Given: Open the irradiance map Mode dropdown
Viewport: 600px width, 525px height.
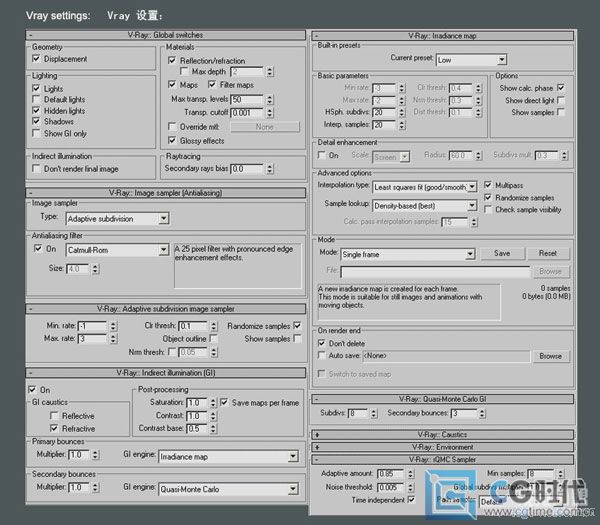Looking at the screenshot, I should [x=470, y=254].
